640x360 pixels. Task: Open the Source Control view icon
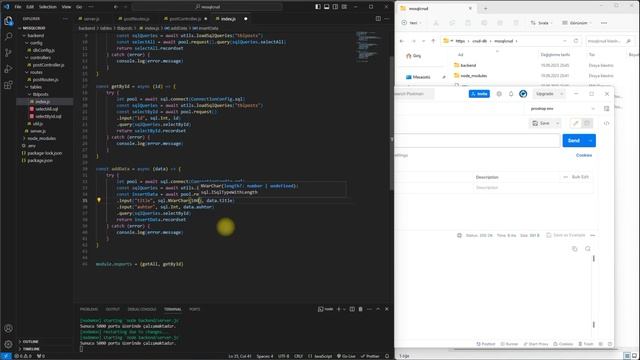pos(8,53)
